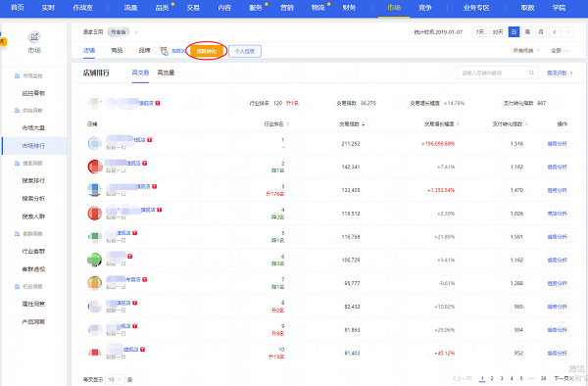Go to previous date with left arrow
Viewport: 588px width, 386px height.
click(x=555, y=32)
